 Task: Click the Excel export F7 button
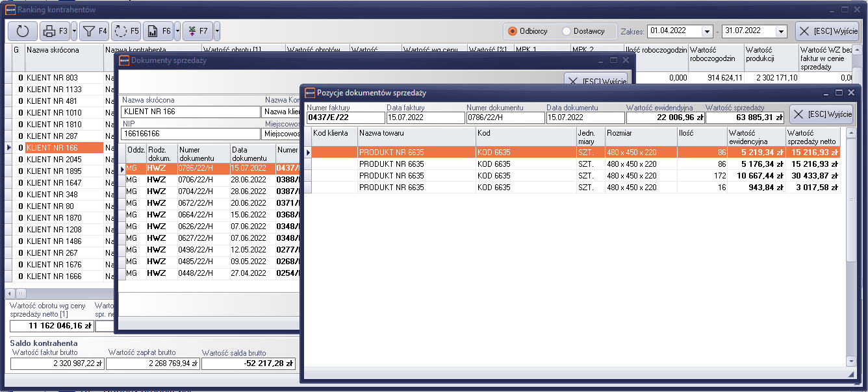[197, 31]
